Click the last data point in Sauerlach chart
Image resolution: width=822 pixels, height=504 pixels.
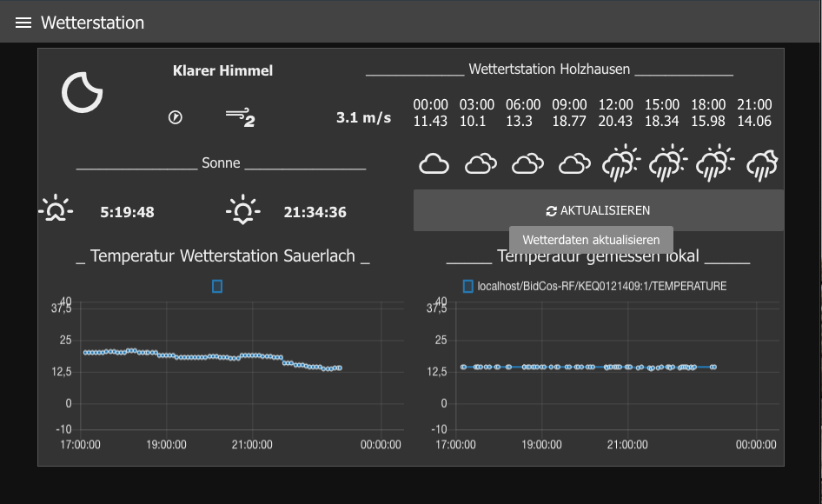click(x=339, y=368)
